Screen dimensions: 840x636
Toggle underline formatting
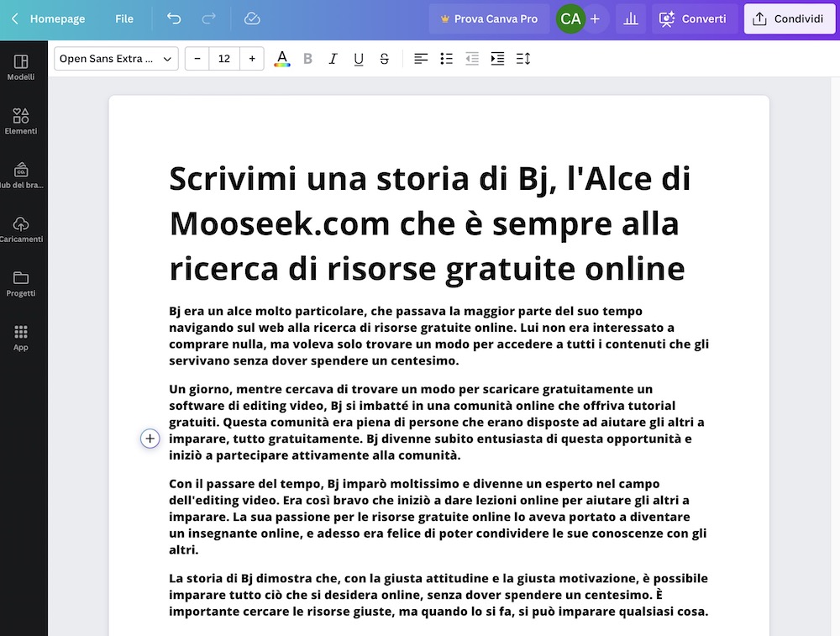(359, 58)
